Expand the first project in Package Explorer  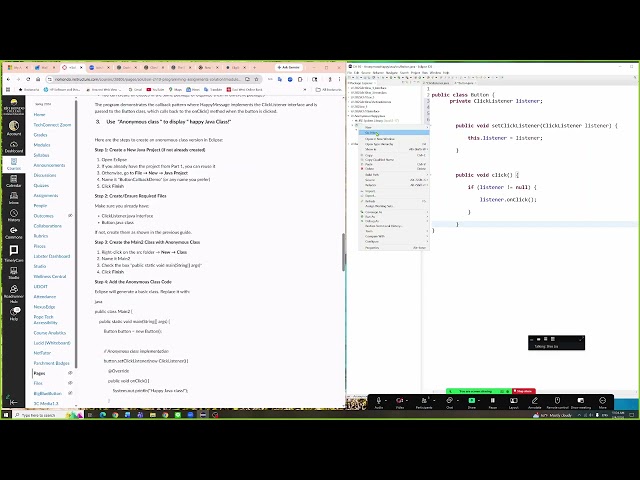click(349, 88)
